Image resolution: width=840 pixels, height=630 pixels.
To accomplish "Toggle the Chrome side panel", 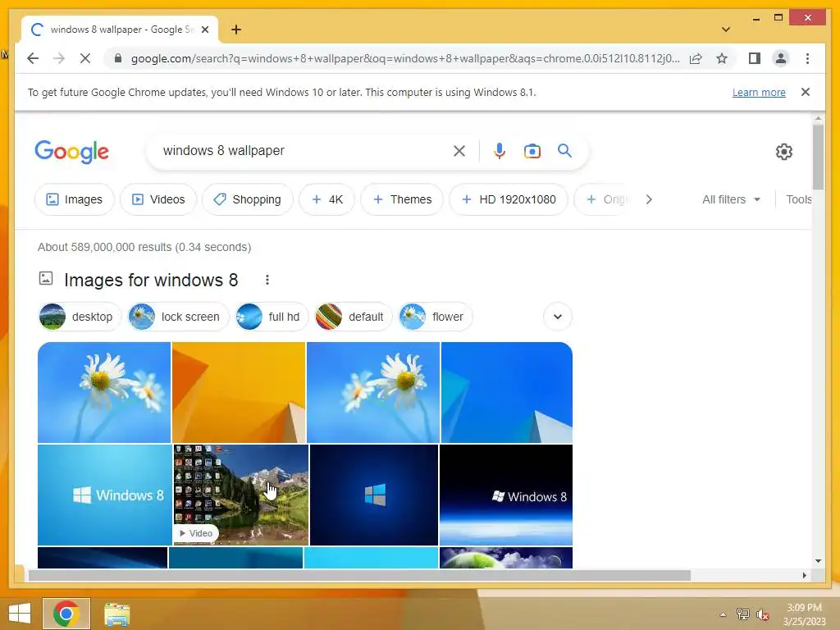I will (755, 58).
